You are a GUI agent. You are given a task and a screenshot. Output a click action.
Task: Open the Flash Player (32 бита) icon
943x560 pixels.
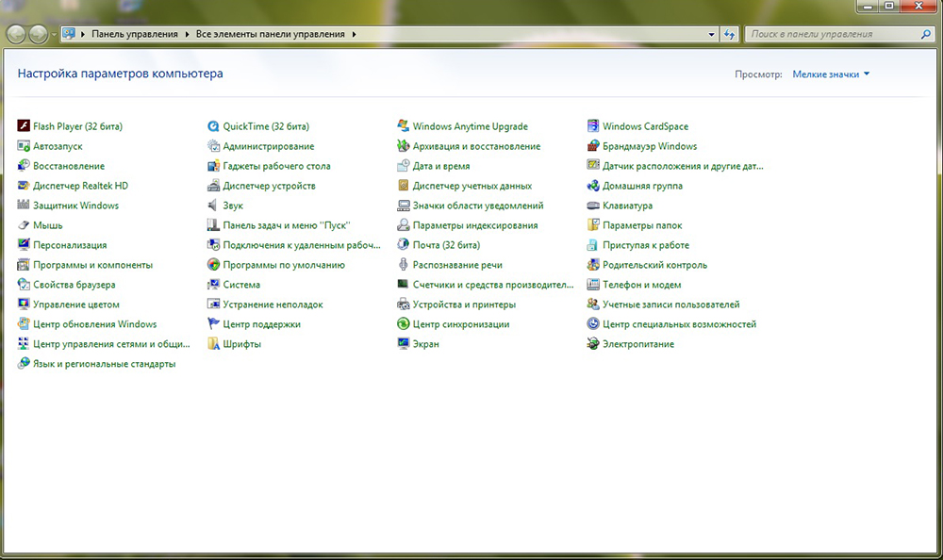coord(24,125)
